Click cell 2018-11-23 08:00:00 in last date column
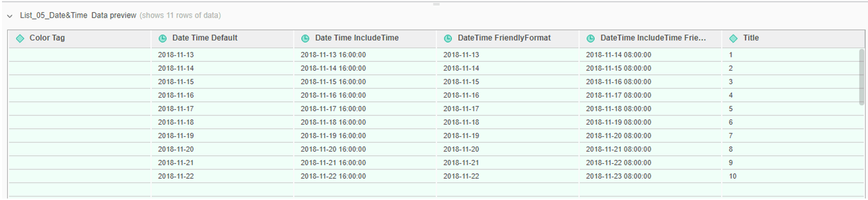The width and height of the screenshot is (868, 200). (618, 176)
